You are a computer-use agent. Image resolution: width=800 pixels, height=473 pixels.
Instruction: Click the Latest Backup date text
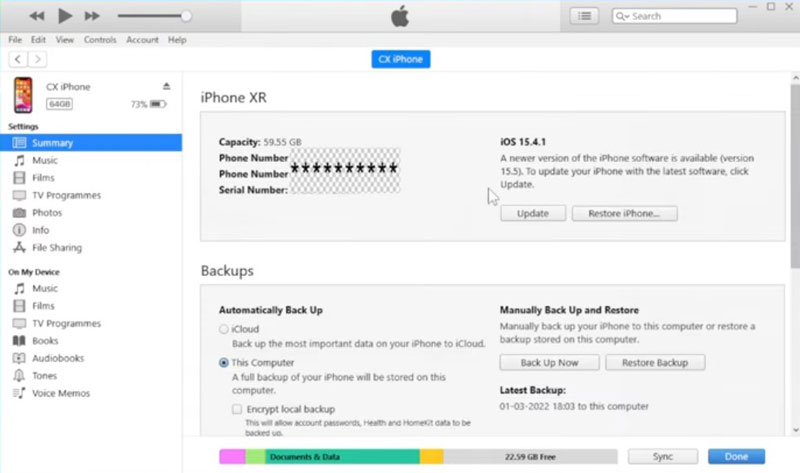(x=574, y=407)
